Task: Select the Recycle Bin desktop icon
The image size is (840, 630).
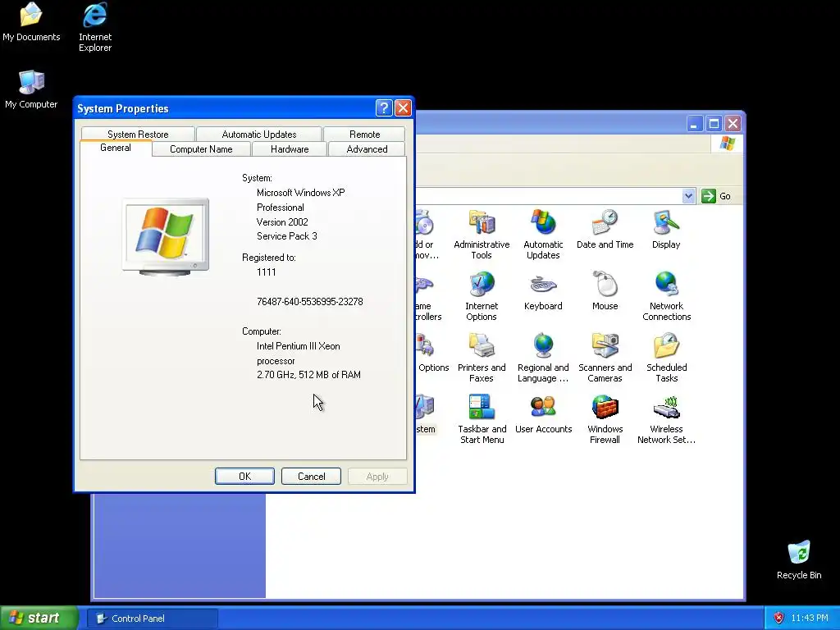Action: [799, 559]
